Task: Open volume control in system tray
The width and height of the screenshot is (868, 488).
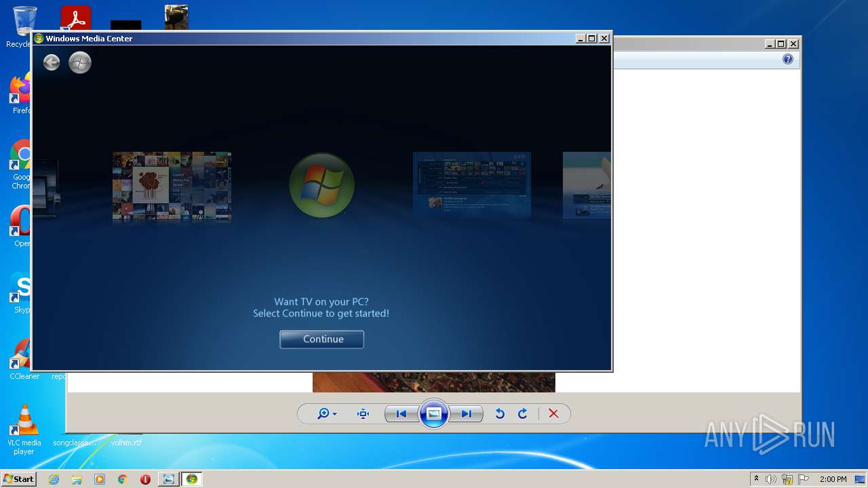Action: 771,479
